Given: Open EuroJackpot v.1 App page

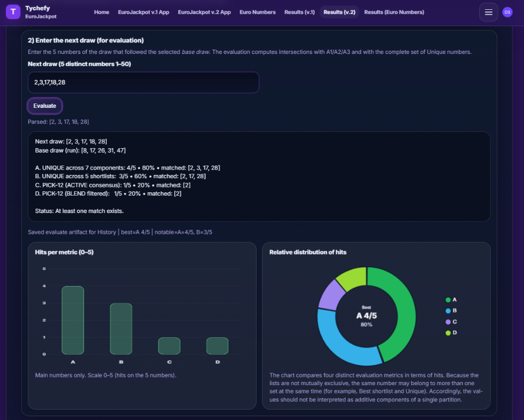Looking at the screenshot, I should tap(143, 12).
